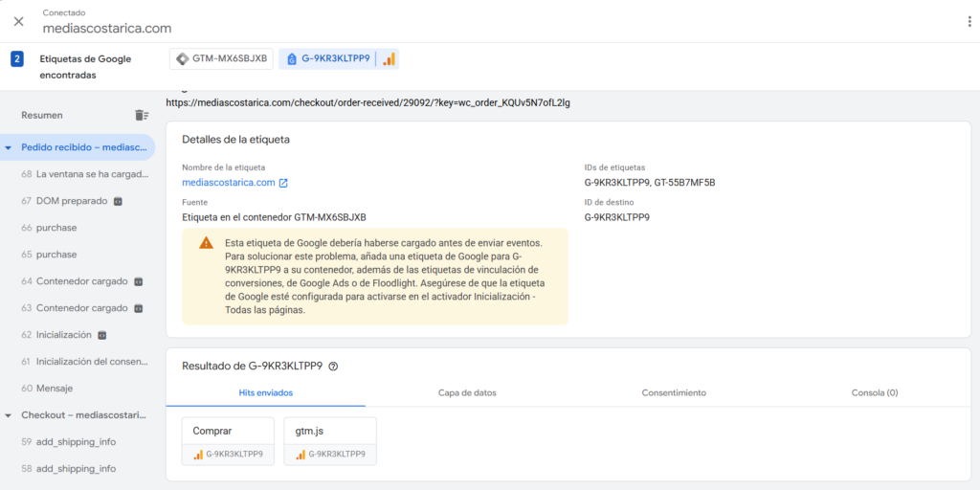Click the help icon next to Resultado

pos(333,367)
